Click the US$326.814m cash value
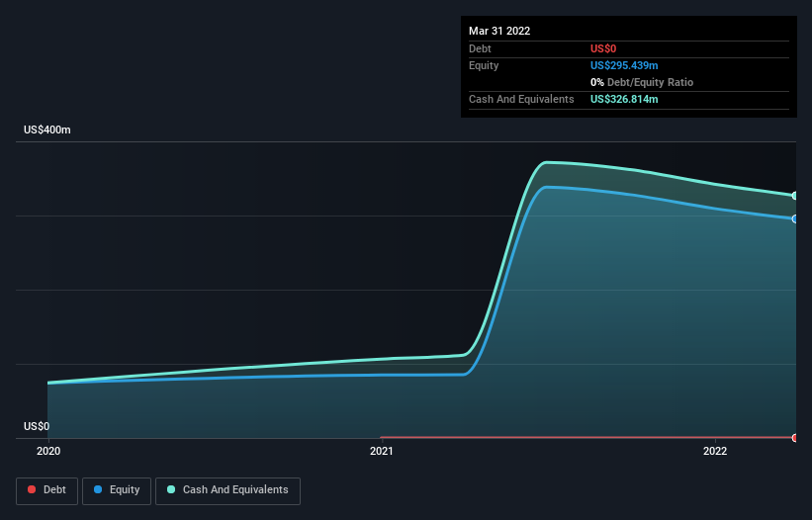812x520 pixels. click(624, 99)
